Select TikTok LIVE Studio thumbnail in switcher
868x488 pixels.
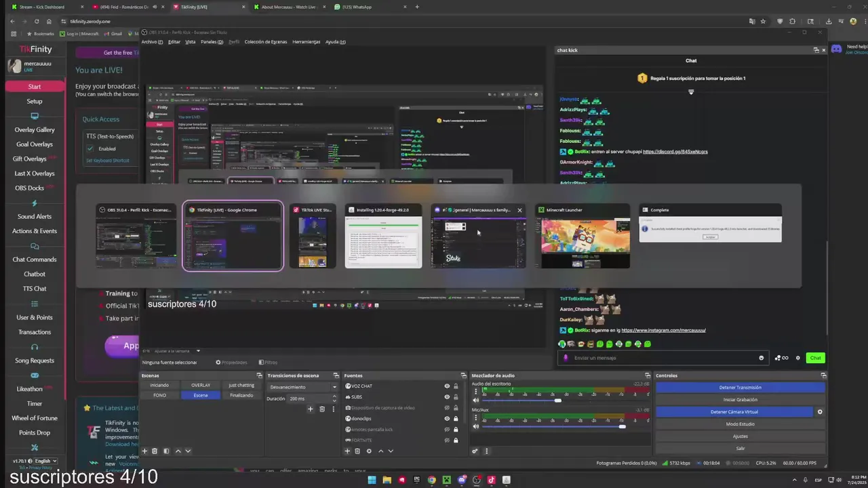pos(313,237)
